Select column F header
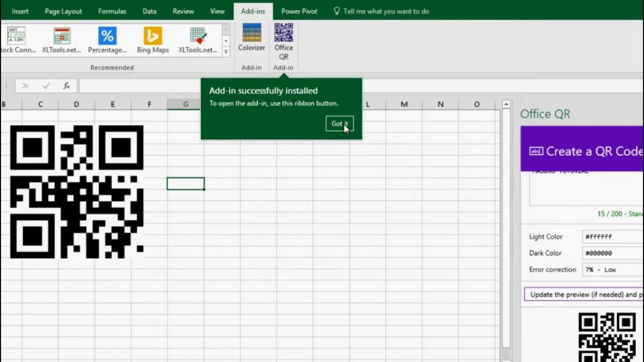Screen dimensions: 644x362 coord(149,104)
